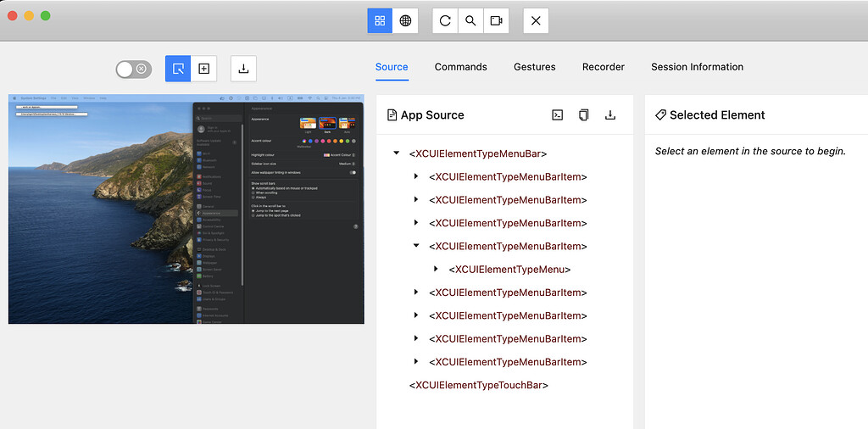Open the search for element magnifier
This screenshot has height=429, width=868.
[470, 21]
